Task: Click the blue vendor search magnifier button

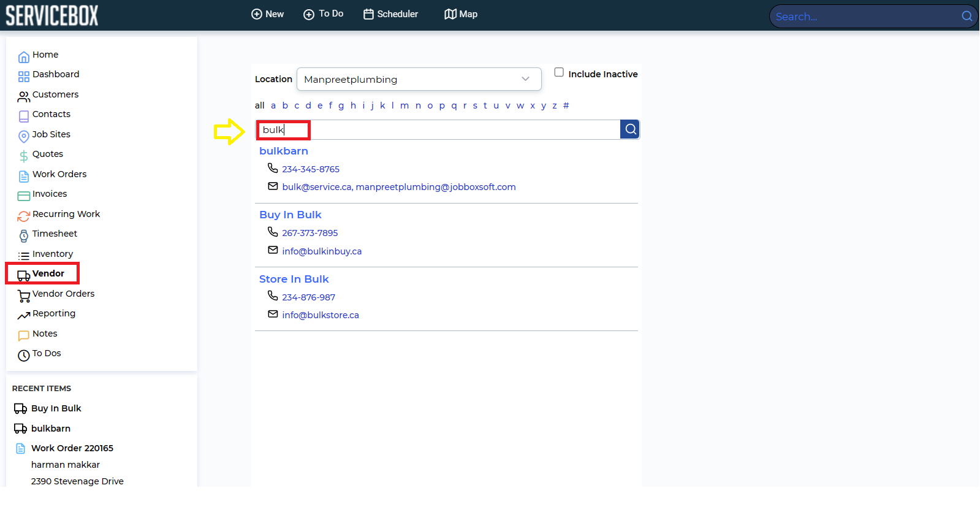Action: point(630,129)
